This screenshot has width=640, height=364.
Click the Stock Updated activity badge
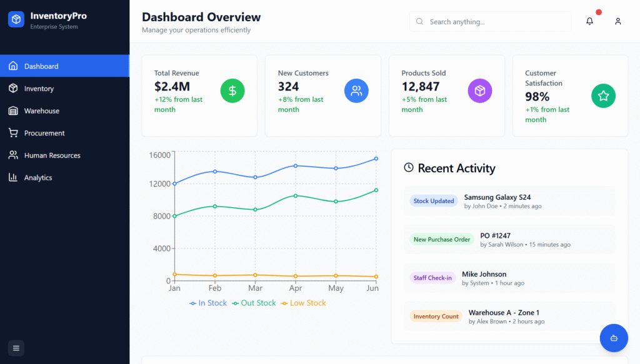coord(434,201)
